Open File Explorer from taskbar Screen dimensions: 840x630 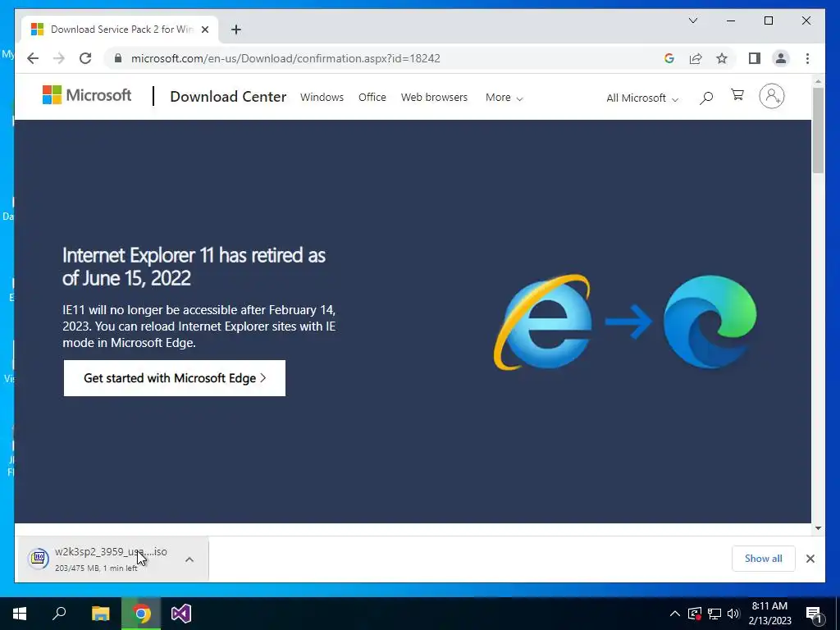click(100, 614)
